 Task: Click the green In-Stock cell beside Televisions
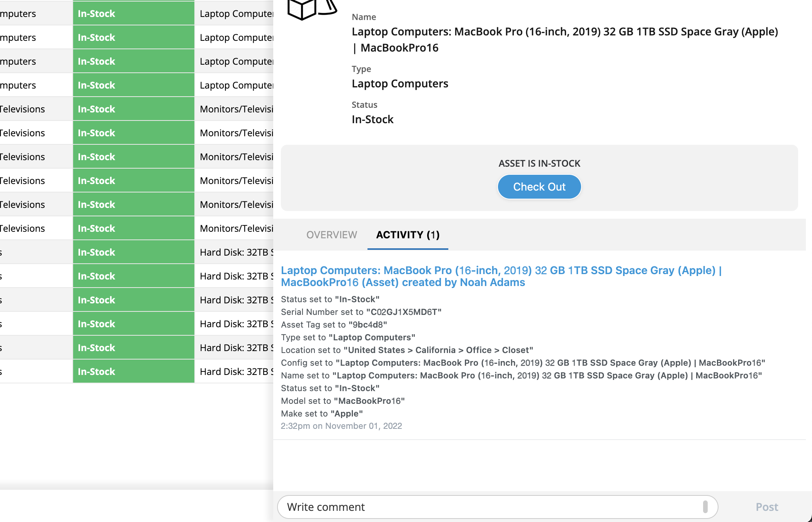click(96, 109)
